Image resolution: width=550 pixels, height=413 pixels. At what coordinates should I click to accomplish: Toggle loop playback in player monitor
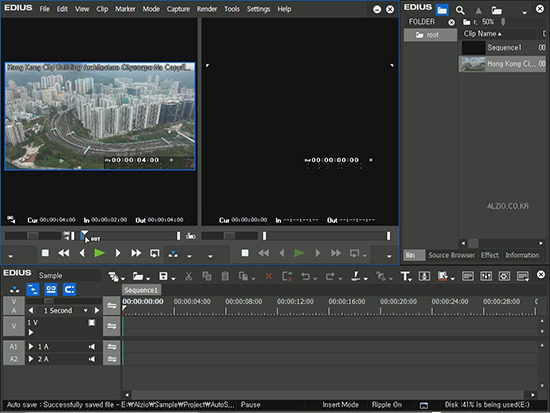pos(154,253)
